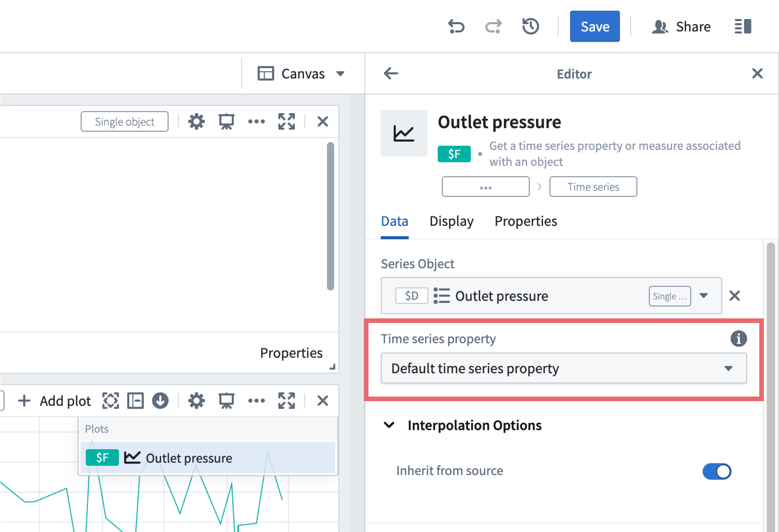779x532 pixels.
Task: Click presentation icon in chart card
Action: 227,401
